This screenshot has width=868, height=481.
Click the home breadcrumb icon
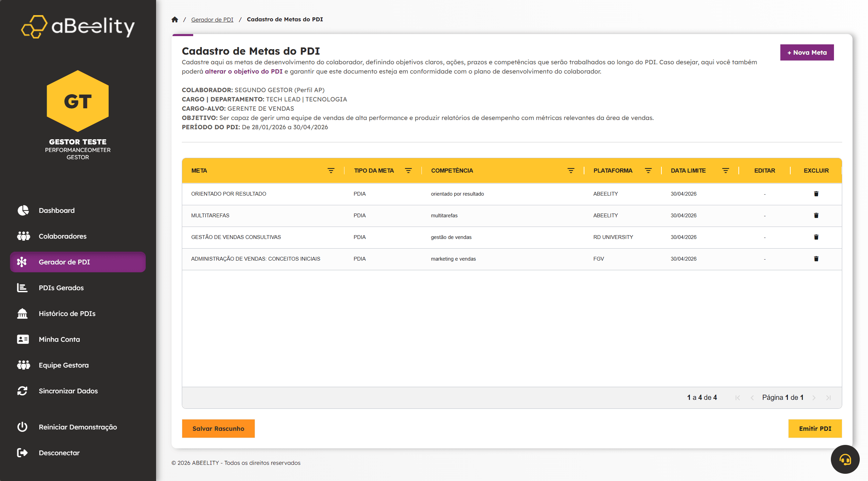tap(175, 20)
